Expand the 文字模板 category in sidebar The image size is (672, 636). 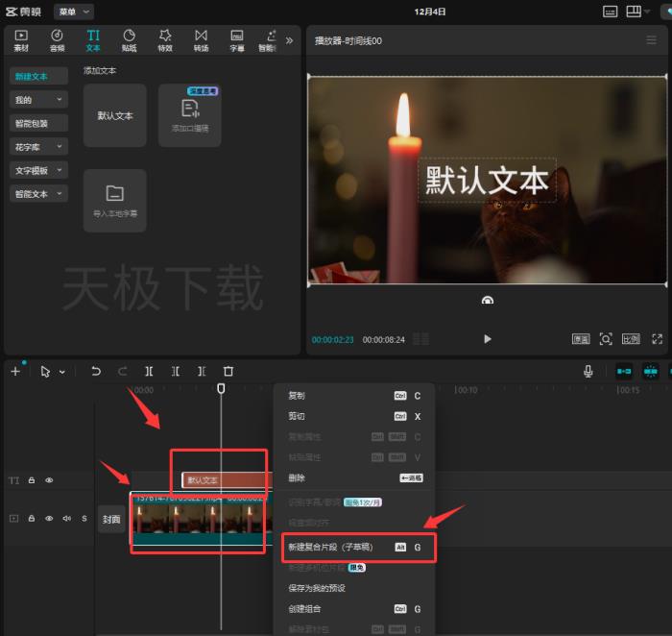pyautogui.click(x=38, y=170)
